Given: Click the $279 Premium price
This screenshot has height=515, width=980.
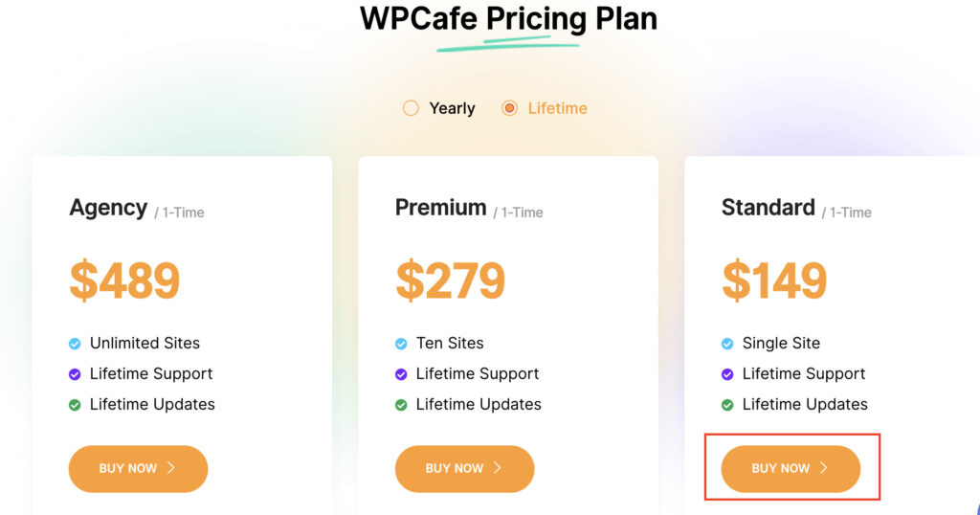Looking at the screenshot, I should (x=450, y=280).
